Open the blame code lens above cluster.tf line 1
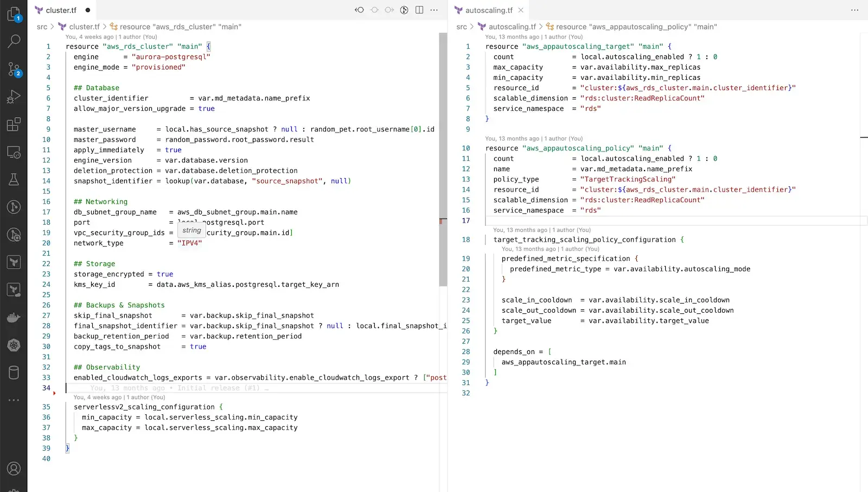This screenshot has width=868, height=492. pos(111,37)
